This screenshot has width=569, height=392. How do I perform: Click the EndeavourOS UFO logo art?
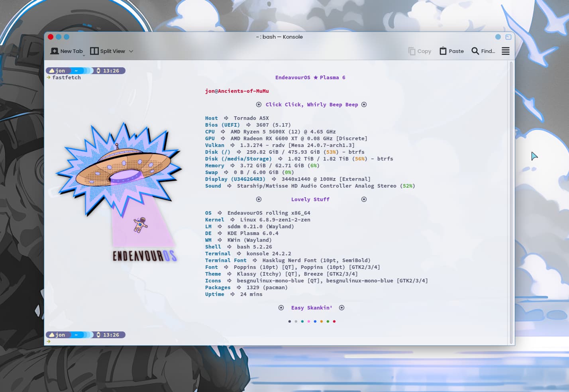[120, 171]
